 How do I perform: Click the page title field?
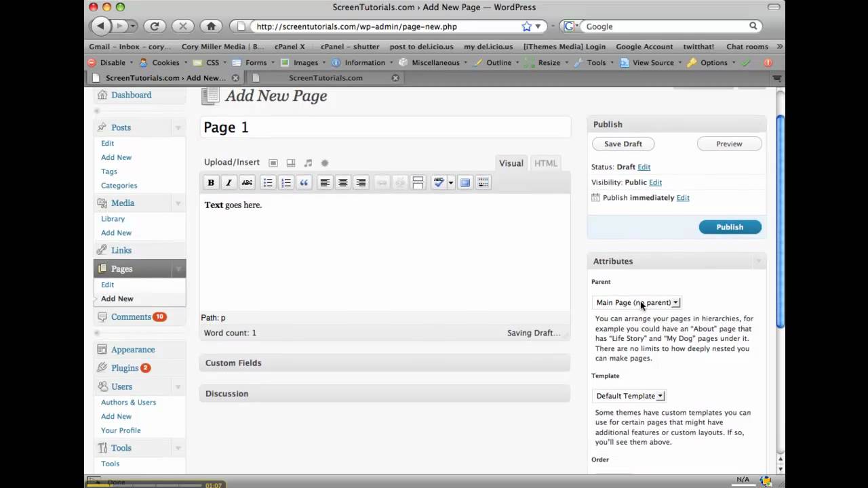[x=385, y=127]
